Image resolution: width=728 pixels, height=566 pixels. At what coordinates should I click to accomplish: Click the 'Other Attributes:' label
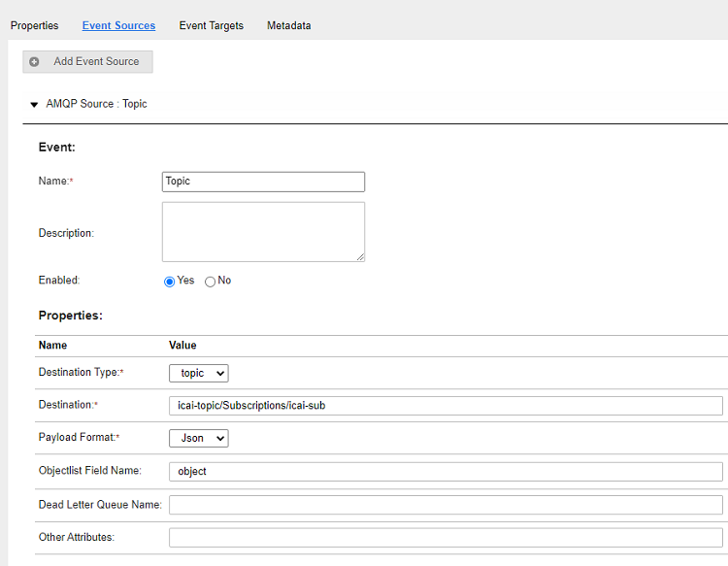pos(77,537)
